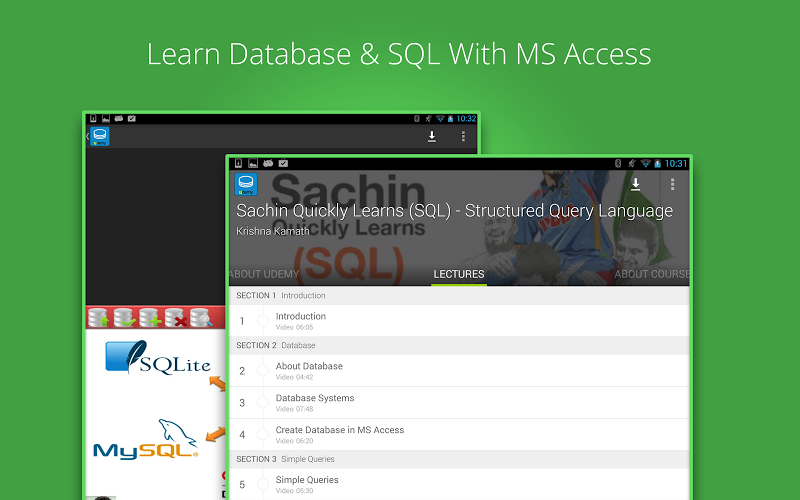Viewport: 800px width, 500px height.
Task: Tap the muted sound icon in front window
Action: 632,163
